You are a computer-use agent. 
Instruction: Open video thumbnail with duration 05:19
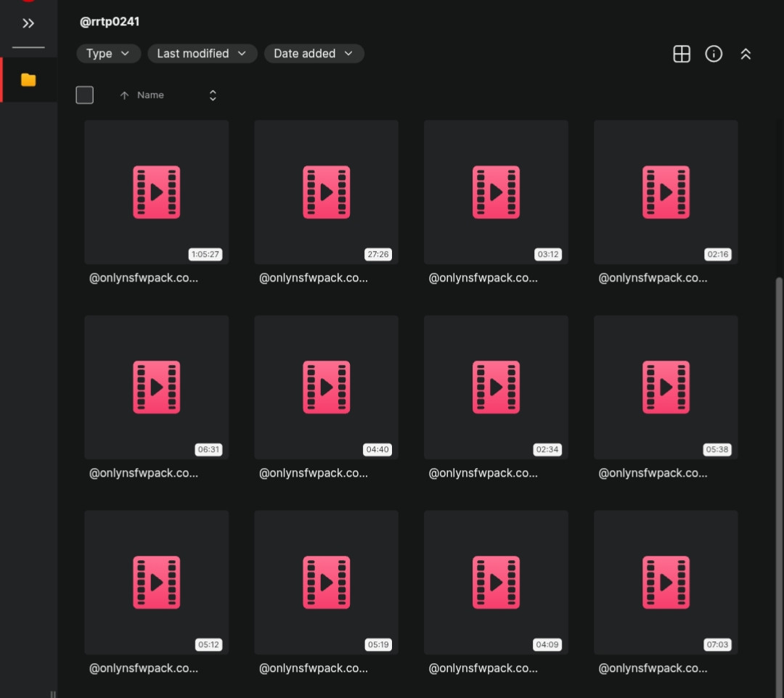326,582
